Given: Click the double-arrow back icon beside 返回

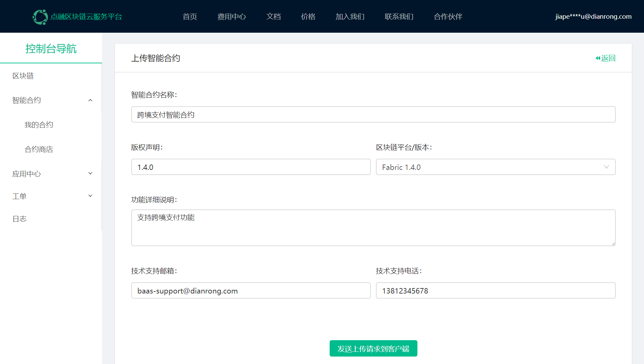Looking at the screenshot, I should pos(598,58).
